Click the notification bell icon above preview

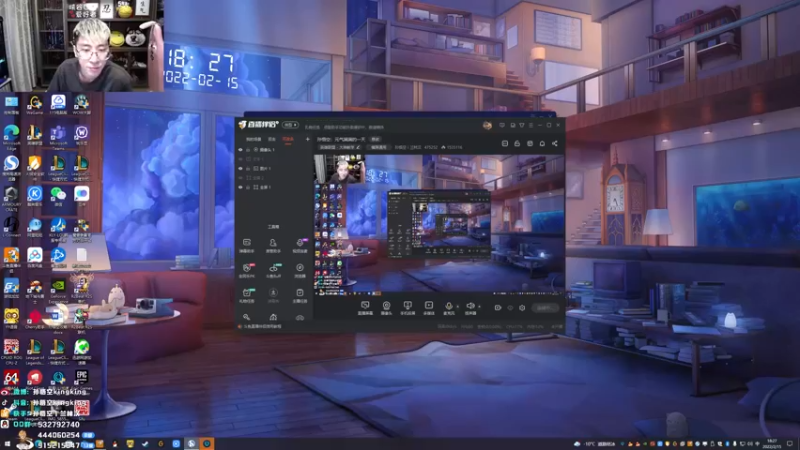(x=542, y=143)
